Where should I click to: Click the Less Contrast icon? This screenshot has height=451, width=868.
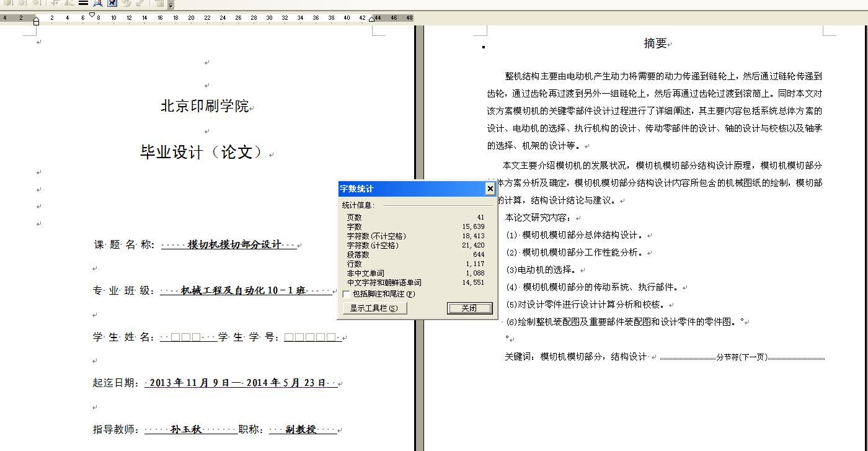[x=8, y=4]
